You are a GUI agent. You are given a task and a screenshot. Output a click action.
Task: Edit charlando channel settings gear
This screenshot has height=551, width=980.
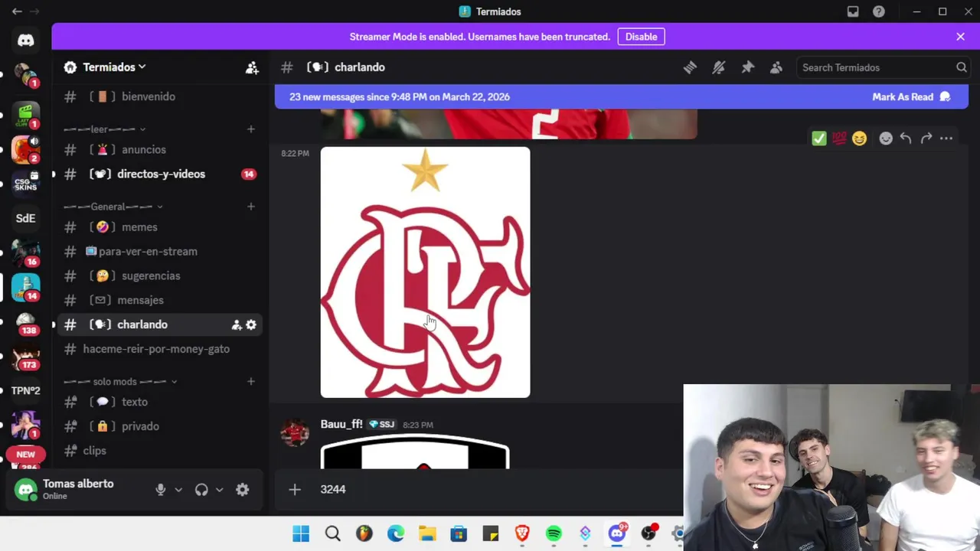click(x=251, y=325)
